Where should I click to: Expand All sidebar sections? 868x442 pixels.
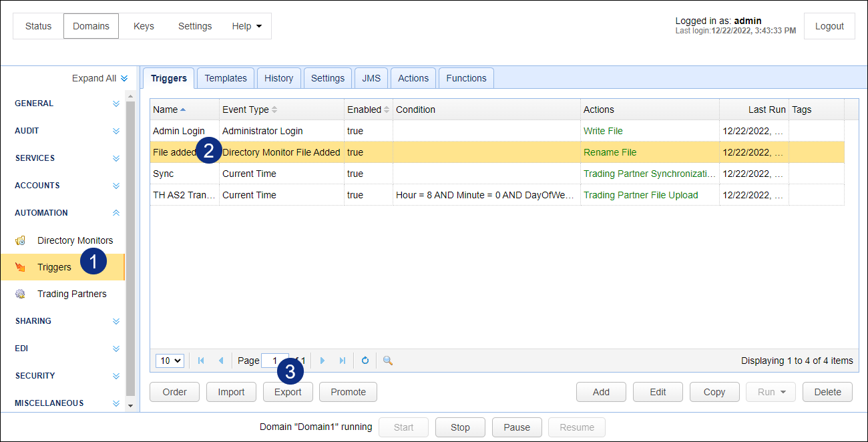[99, 78]
